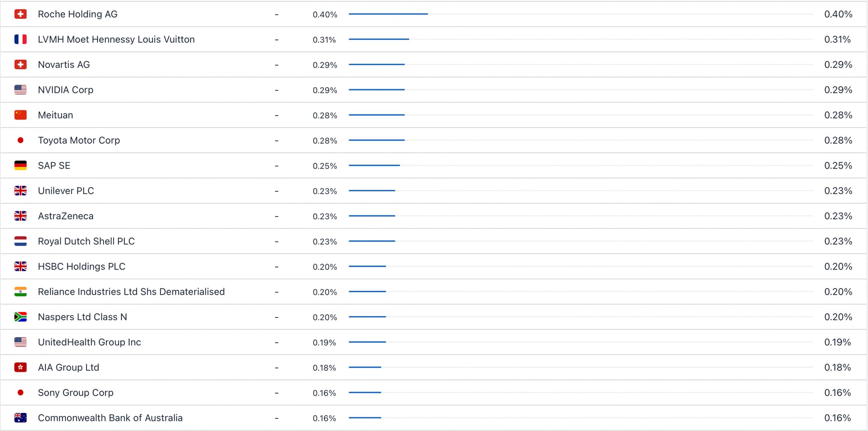Click the Indian flag next to Reliance Industries
868x431 pixels.
click(x=20, y=292)
